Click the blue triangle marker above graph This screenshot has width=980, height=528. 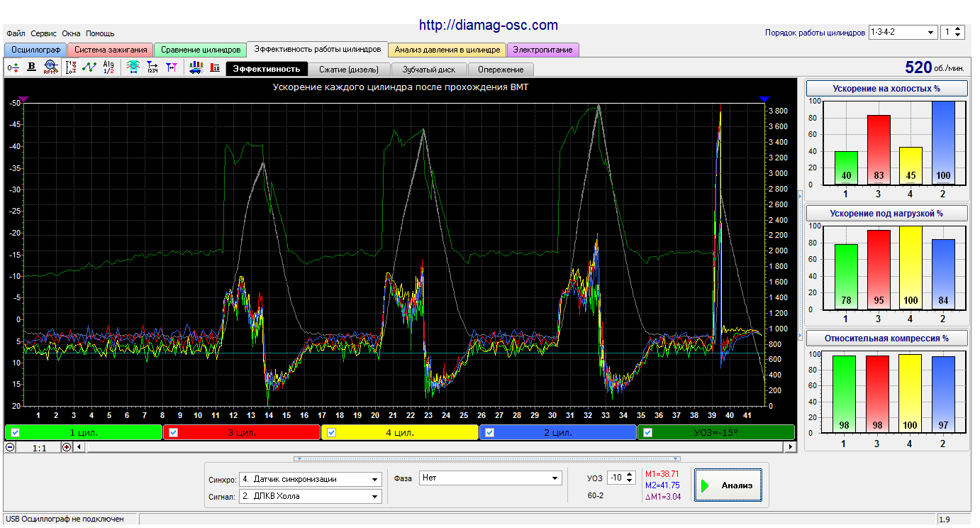point(764,99)
